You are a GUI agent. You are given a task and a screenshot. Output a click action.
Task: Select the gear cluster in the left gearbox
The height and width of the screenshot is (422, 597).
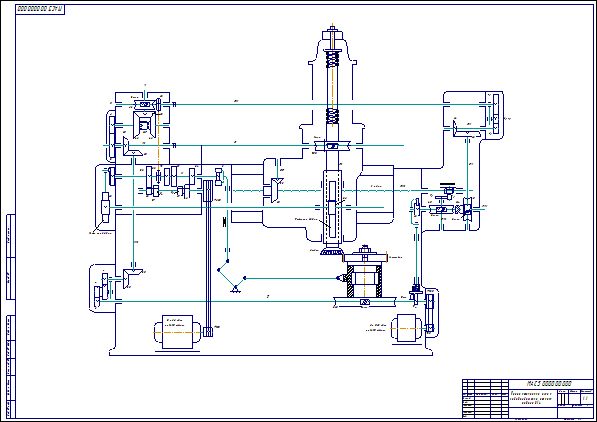170,181
